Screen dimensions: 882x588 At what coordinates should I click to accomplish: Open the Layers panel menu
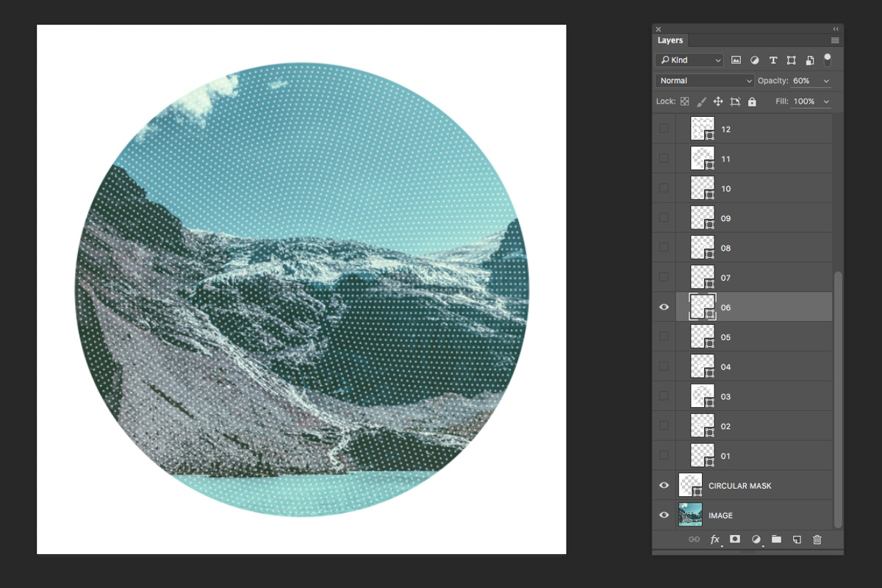coord(835,40)
